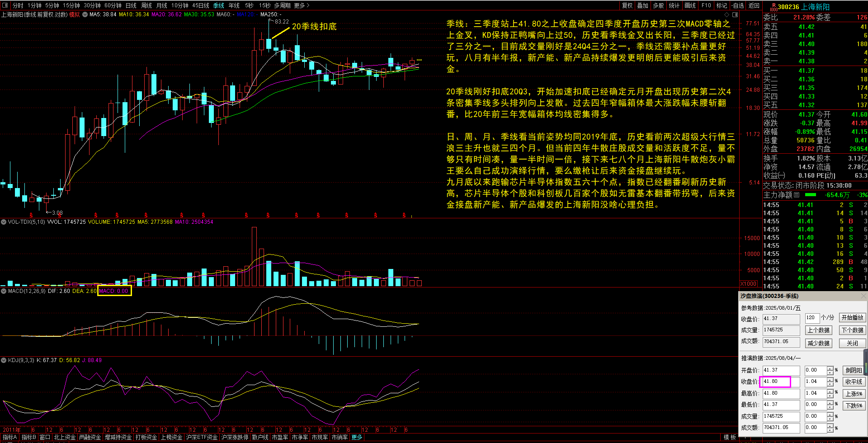Click 倒阴阳 button
The height and width of the screenshot is (443, 868).
click(x=854, y=370)
